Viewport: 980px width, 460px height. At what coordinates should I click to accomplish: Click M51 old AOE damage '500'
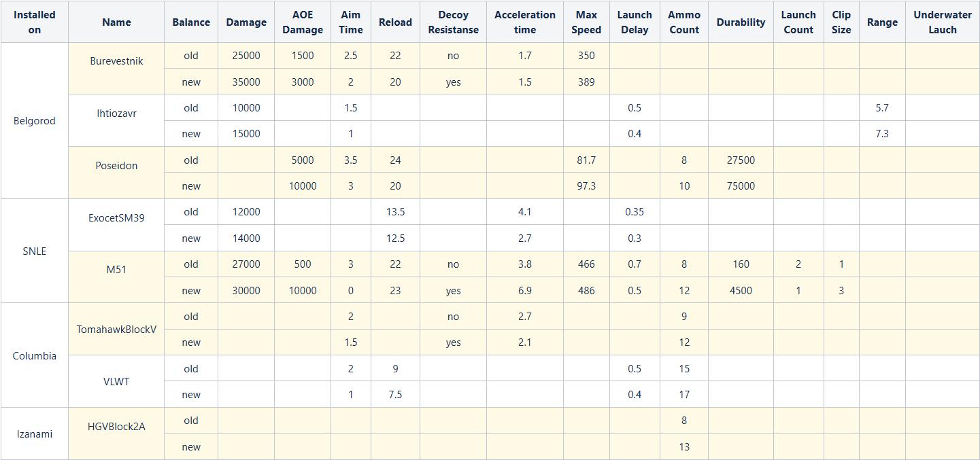(303, 264)
